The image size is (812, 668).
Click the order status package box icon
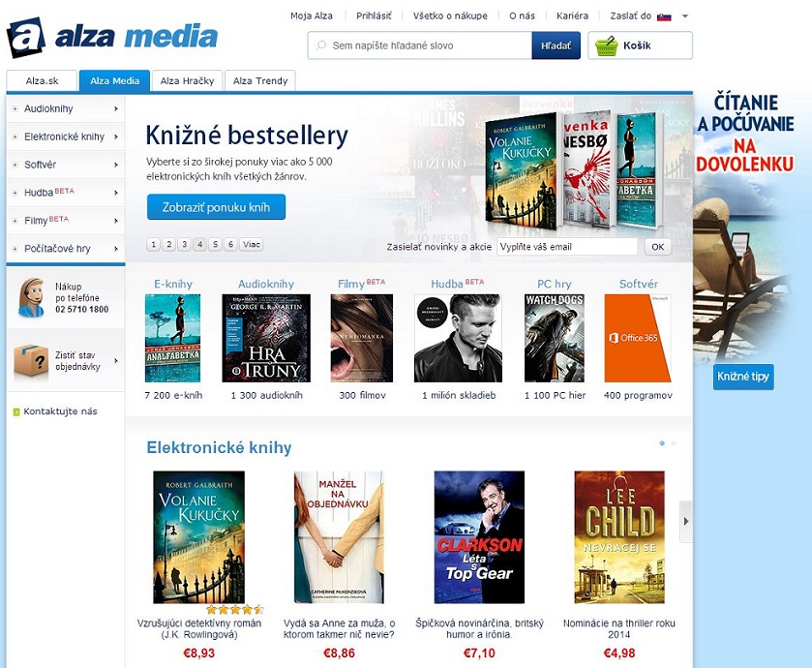coord(31,360)
